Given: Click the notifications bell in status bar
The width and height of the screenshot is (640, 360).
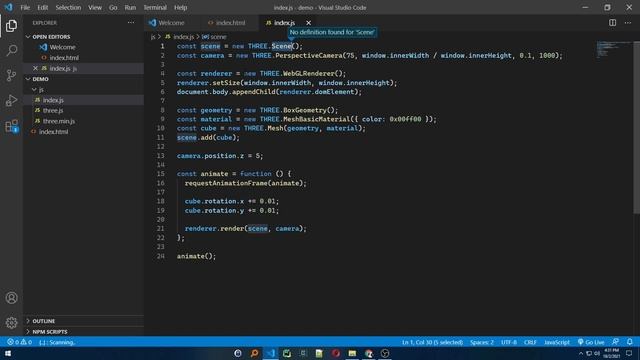Looking at the screenshot, I should coord(629,342).
